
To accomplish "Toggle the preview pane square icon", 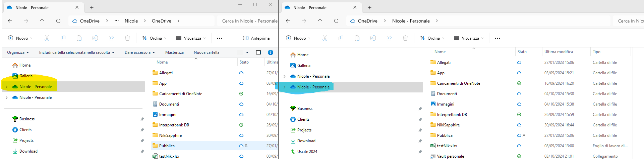I will (x=258, y=52).
